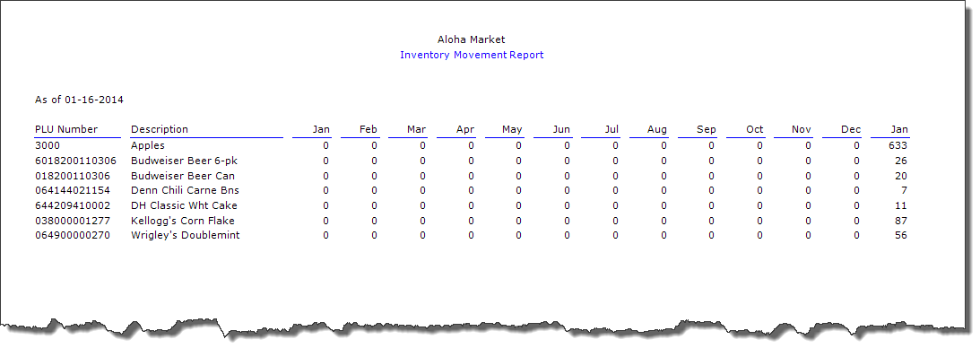
Task: Click the Wrigley's Doublemint description
Action: [x=185, y=235]
